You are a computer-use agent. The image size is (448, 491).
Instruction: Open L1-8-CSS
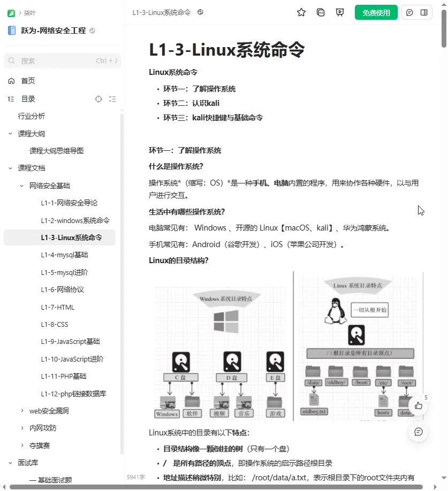pyautogui.click(x=55, y=325)
